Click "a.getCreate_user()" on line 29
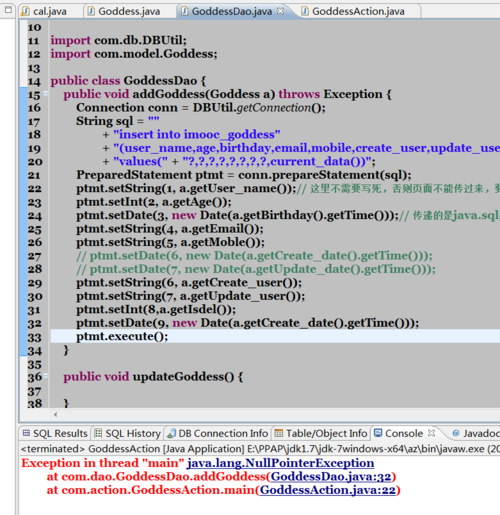Viewport: 500px width, 515px height. coord(238,282)
